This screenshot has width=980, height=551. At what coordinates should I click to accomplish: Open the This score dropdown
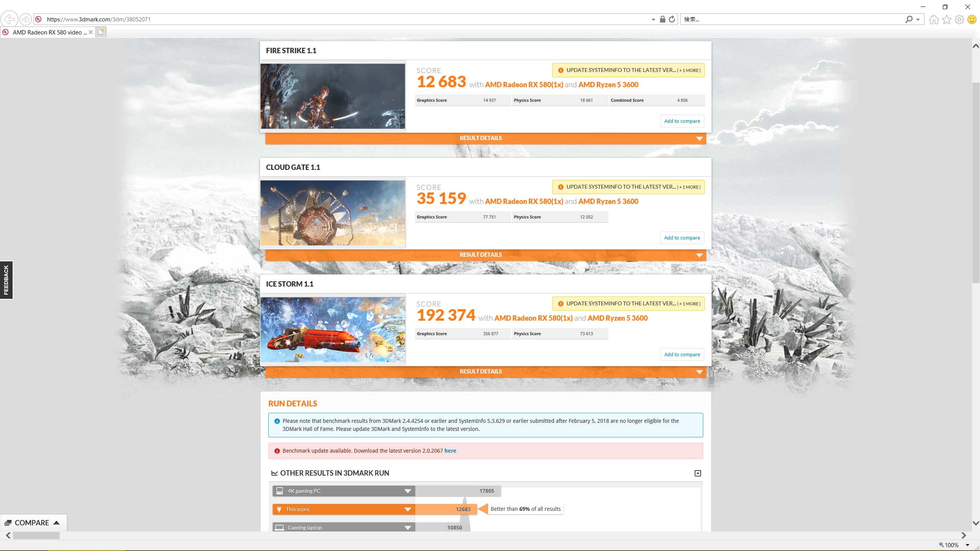408,509
